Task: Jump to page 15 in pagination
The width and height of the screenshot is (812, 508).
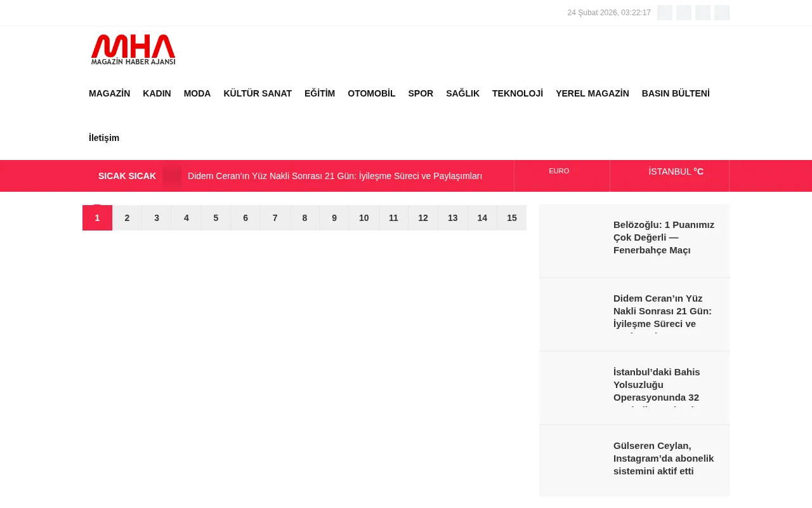Action: 511,218
